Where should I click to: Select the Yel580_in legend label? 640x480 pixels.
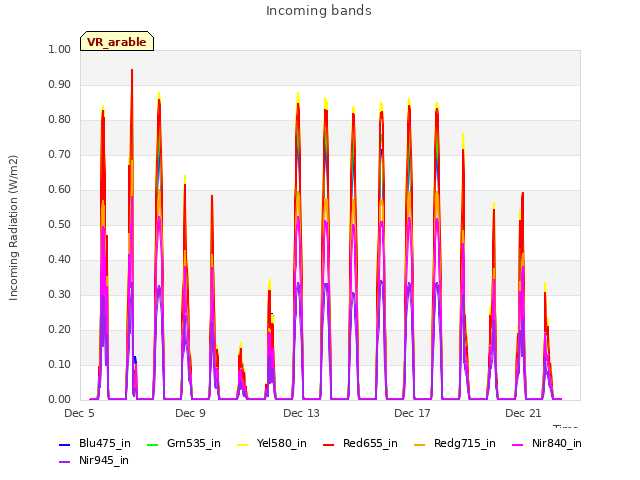pyautogui.click(x=282, y=443)
